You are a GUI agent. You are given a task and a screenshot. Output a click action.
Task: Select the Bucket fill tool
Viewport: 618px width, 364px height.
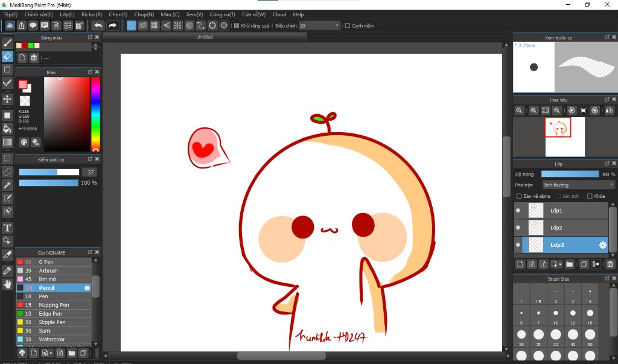tap(7, 129)
